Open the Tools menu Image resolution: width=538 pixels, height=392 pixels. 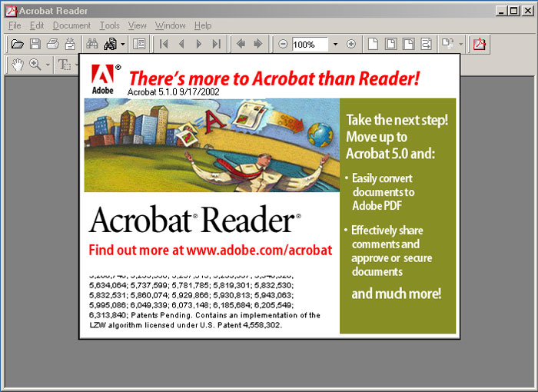[x=109, y=25]
